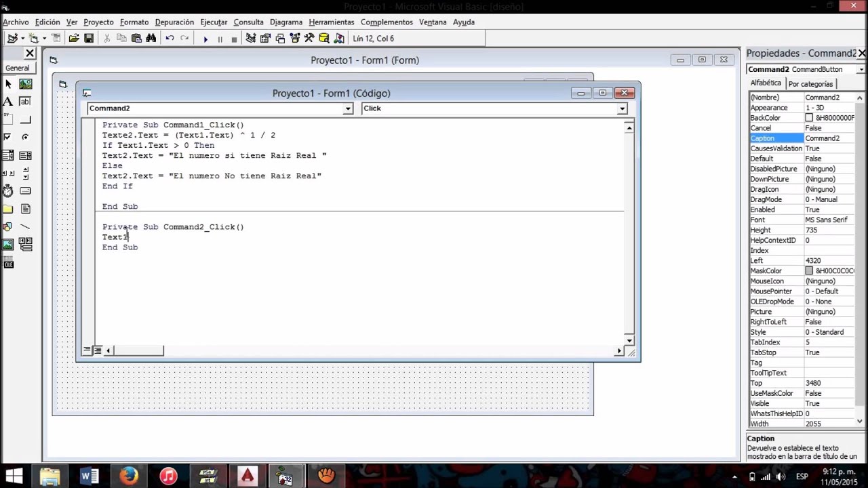Select the CheckBox control tool
The width and height of the screenshot is (868, 488).
coord(8,137)
